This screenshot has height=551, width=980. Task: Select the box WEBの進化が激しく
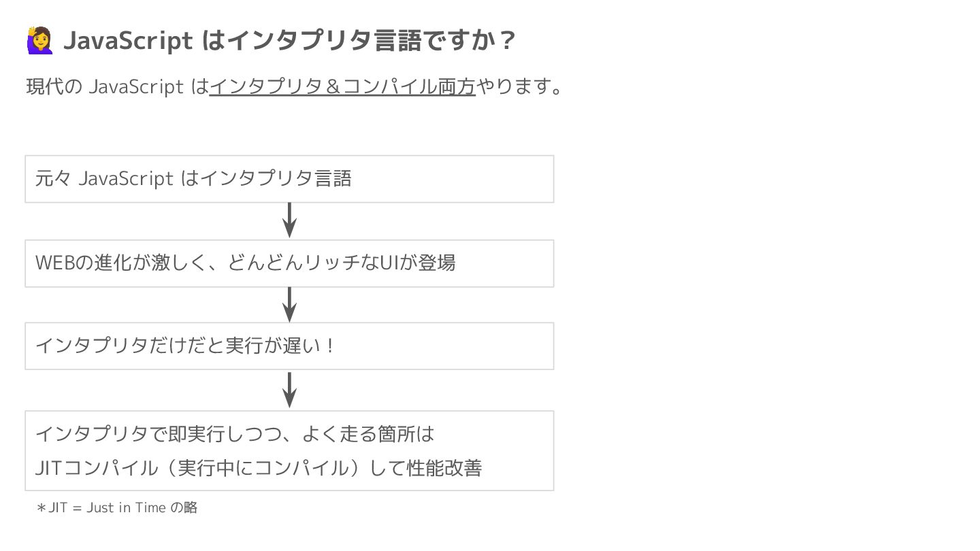pos(289,263)
